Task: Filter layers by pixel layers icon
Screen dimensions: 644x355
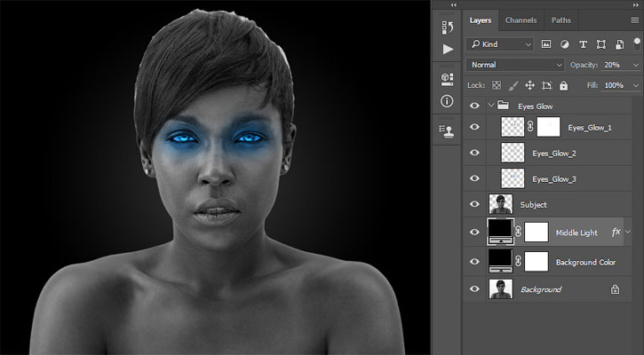Action: 545,44
